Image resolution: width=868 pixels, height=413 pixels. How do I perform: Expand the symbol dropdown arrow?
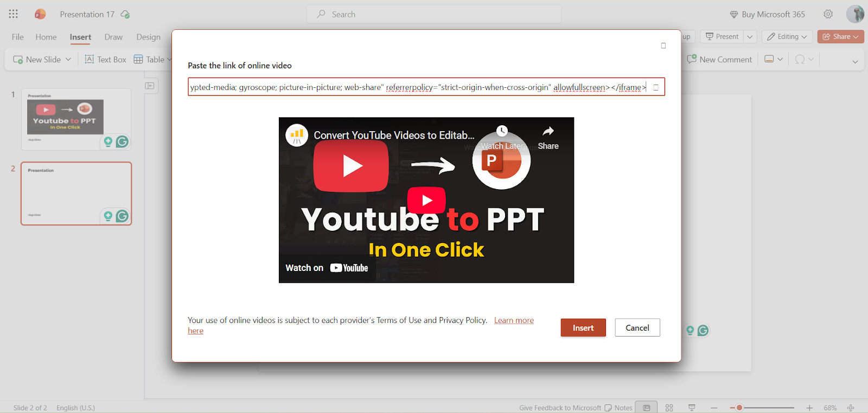point(811,60)
